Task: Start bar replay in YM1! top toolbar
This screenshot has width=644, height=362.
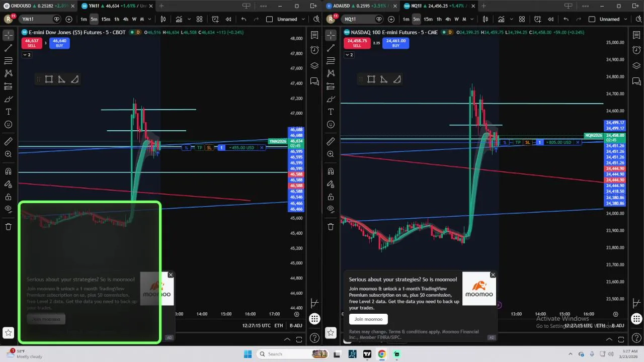Action: point(228,19)
